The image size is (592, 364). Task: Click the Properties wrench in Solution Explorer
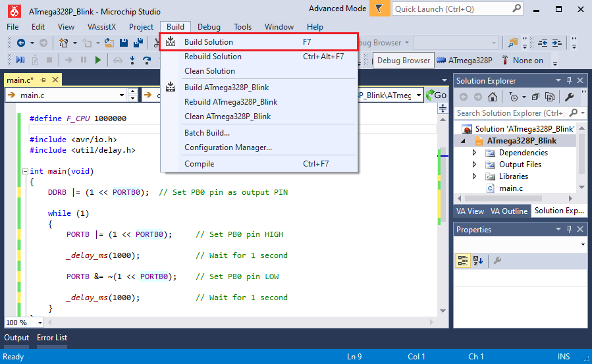[x=570, y=97]
